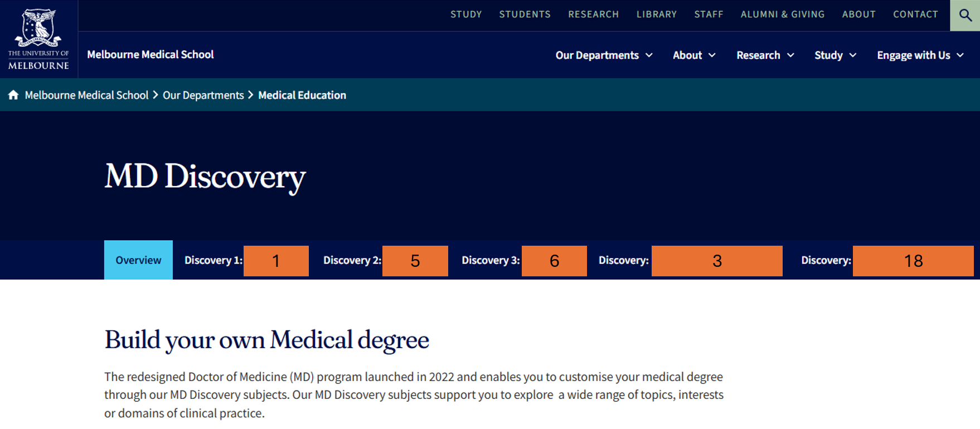Expand the Research dropdown menu
The image size is (980, 429).
point(765,55)
